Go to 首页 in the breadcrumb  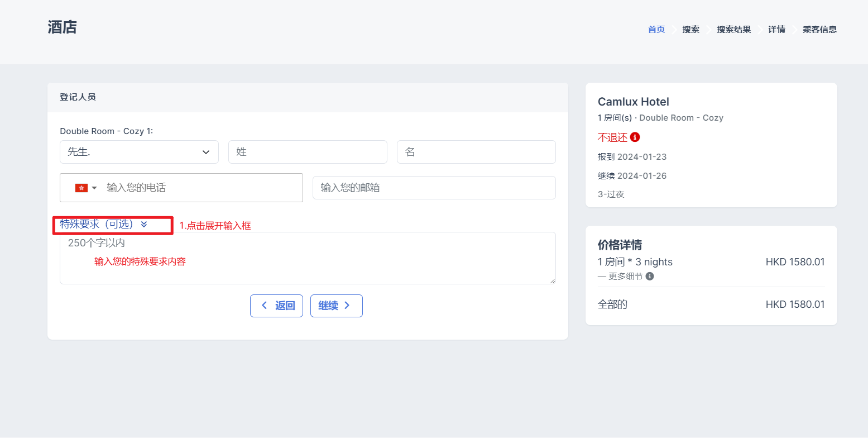[x=656, y=30]
